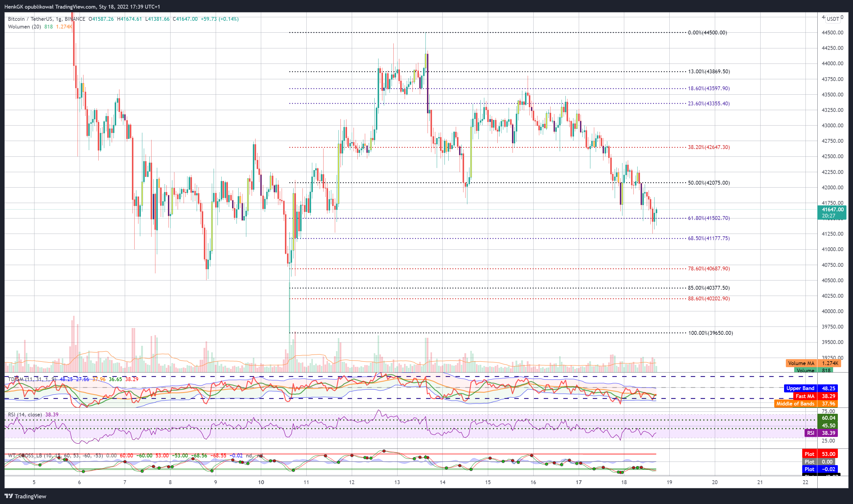Select the 100.00%(39650.00) Fibonacci label
This screenshot has height=504, width=853.
pyautogui.click(x=710, y=333)
